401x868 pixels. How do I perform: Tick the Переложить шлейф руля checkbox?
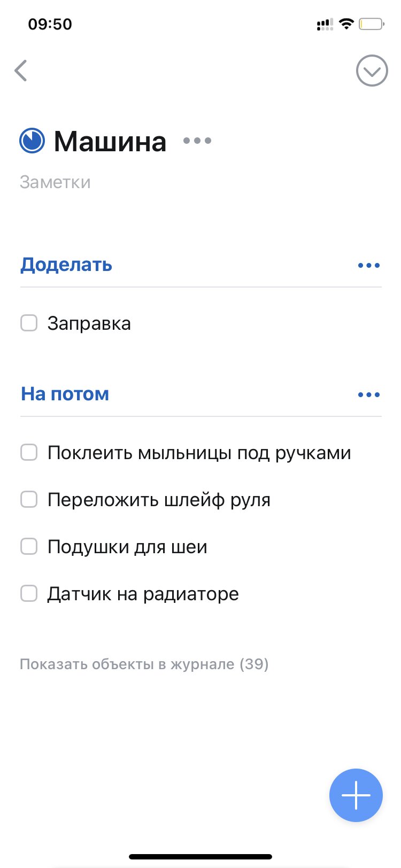click(x=29, y=499)
